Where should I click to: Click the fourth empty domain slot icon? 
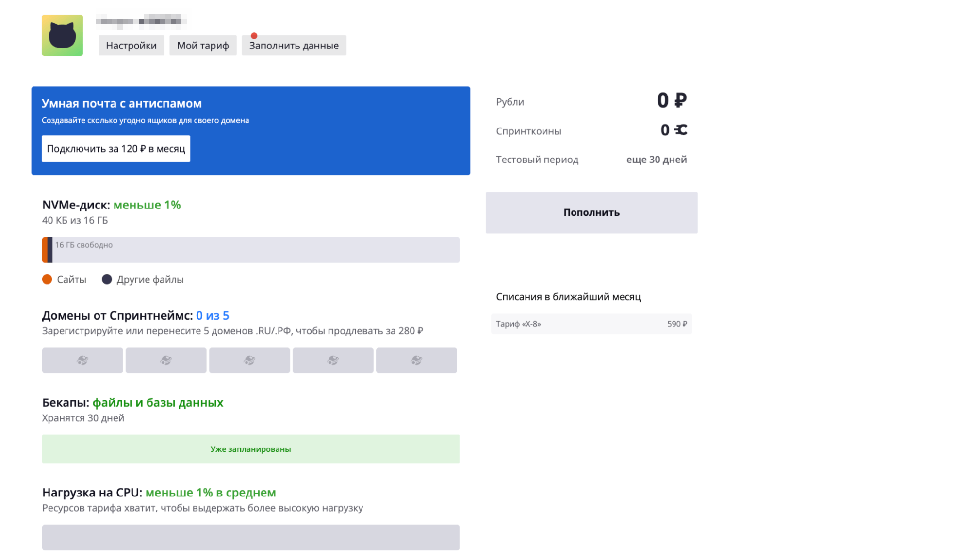pos(333,360)
